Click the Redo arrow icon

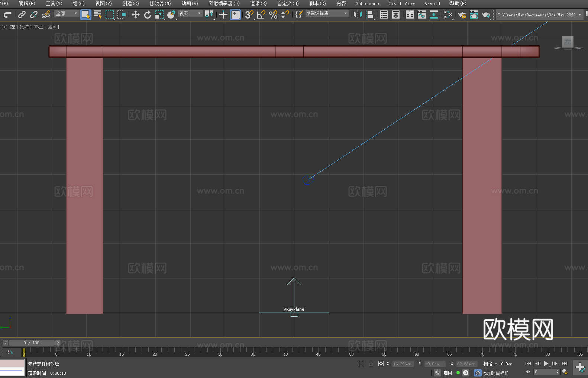pyautogui.click(x=7, y=14)
